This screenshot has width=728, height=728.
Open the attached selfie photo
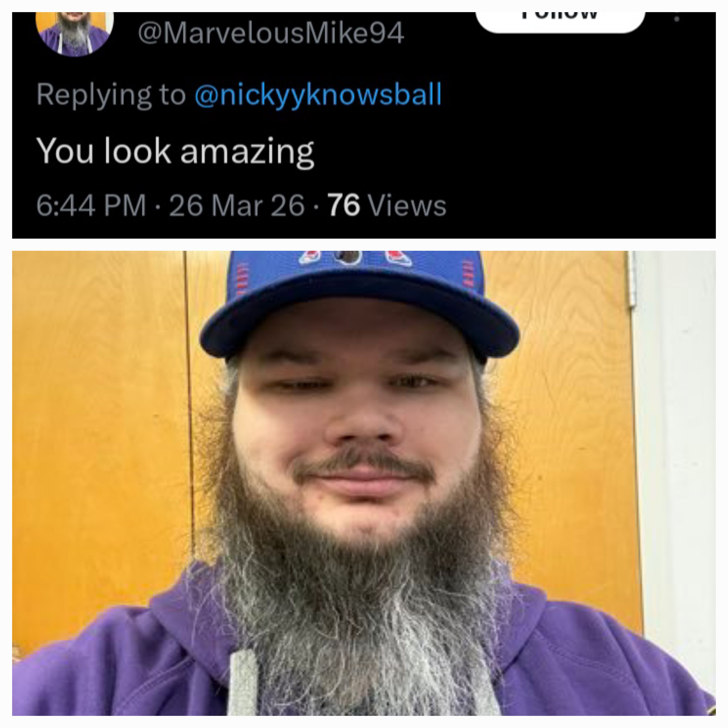(364, 483)
